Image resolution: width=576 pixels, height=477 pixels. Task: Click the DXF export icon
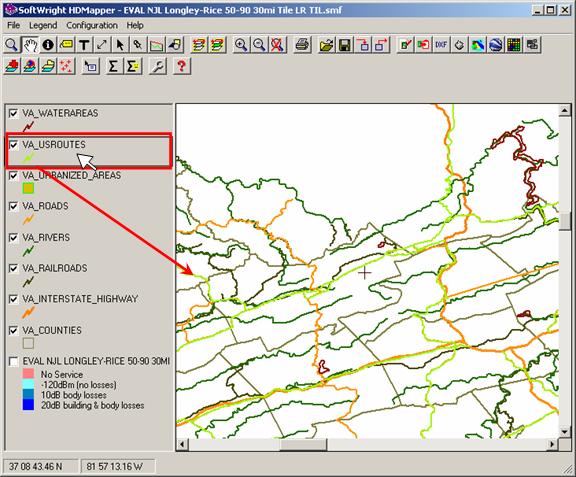tap(441, 45)
